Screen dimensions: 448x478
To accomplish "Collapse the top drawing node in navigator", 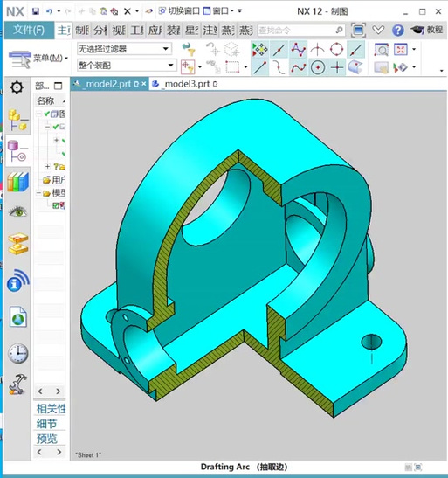I will point(39,114).
